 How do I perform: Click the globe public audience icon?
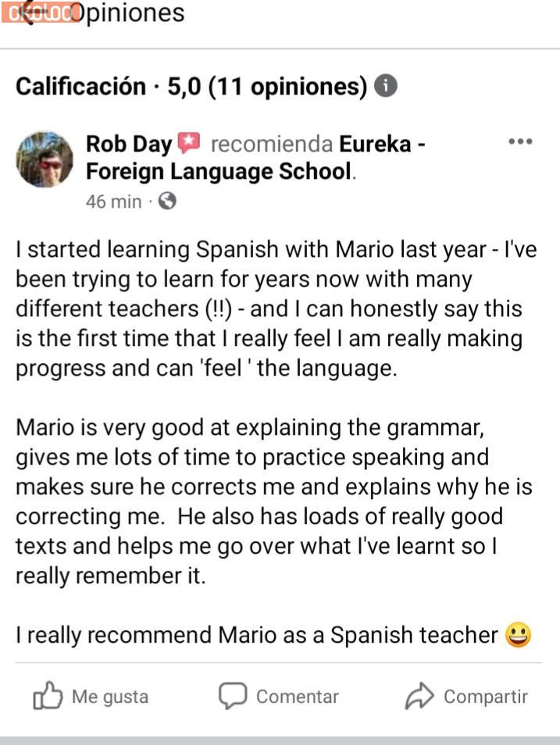167,201
